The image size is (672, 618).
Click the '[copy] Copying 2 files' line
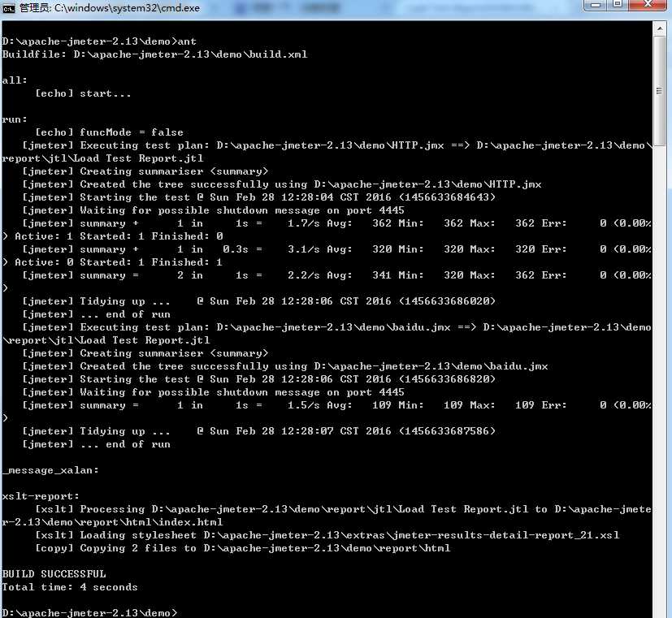click(243, 548)
